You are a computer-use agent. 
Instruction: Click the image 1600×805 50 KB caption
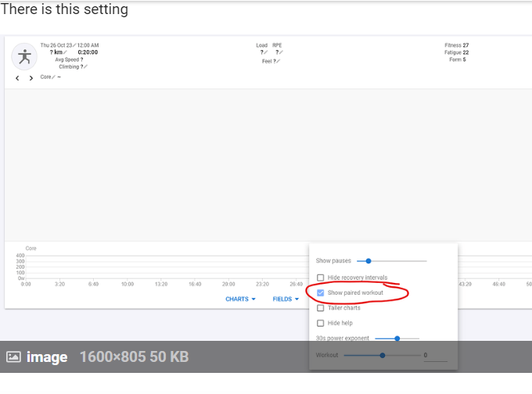107,356
